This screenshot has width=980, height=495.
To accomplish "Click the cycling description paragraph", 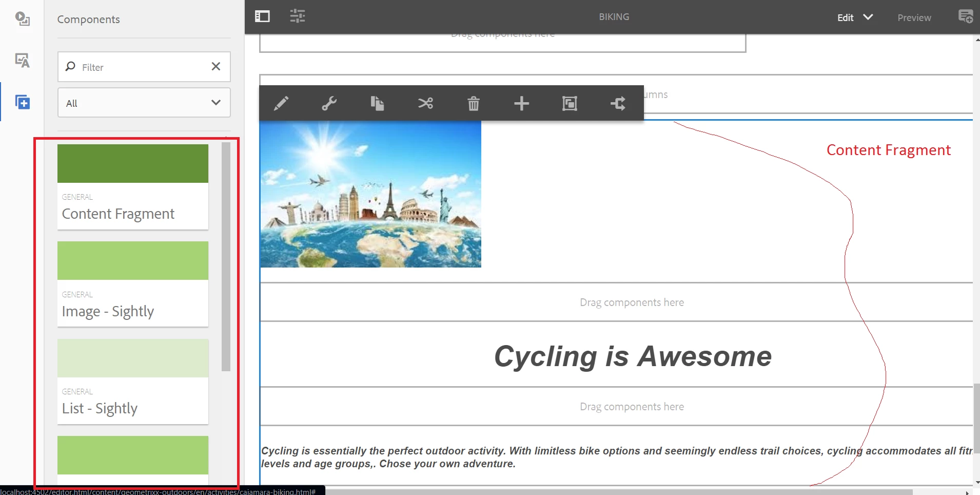I will point(617,457).
